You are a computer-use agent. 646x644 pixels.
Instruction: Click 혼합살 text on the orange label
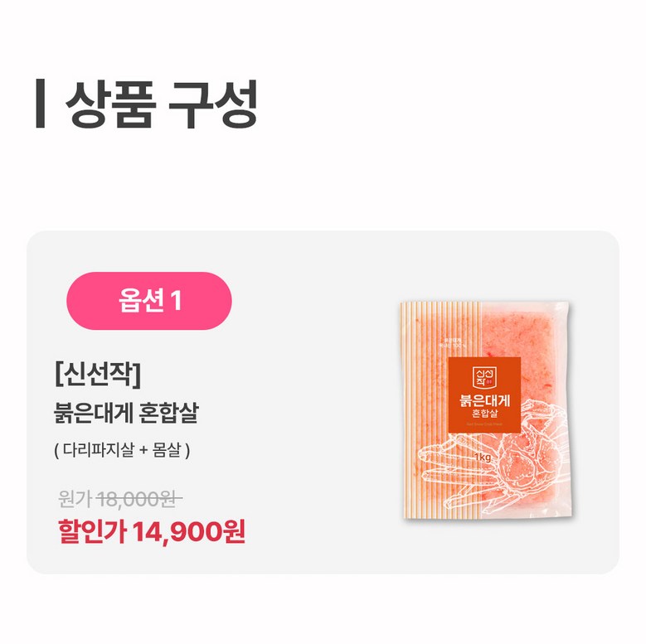click(484, 413)
